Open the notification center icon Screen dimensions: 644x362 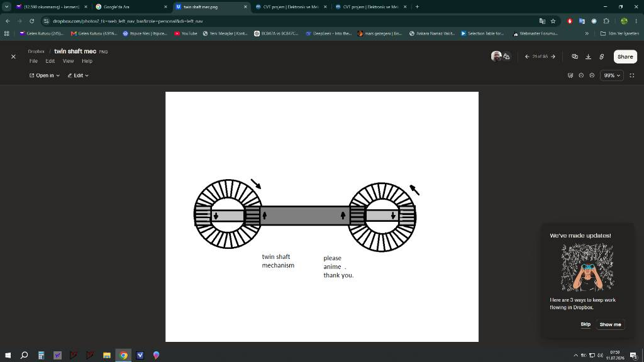click(x=634, y=356)
